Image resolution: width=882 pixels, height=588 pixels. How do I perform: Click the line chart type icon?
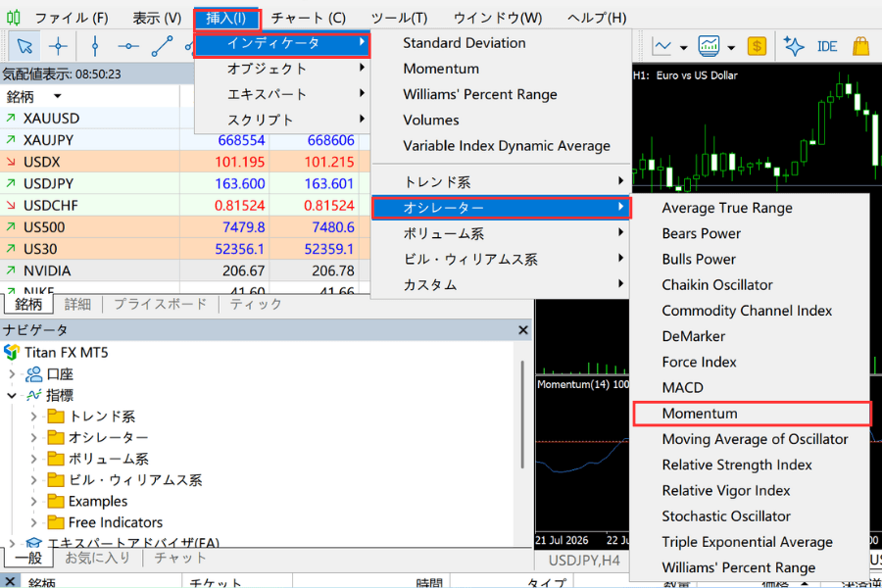661,46
